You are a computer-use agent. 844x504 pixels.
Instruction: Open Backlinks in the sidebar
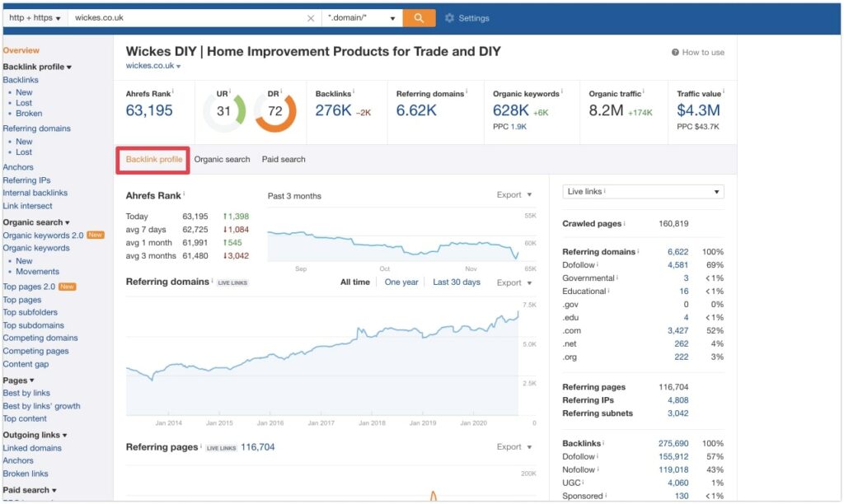click(x=21, y=80)
